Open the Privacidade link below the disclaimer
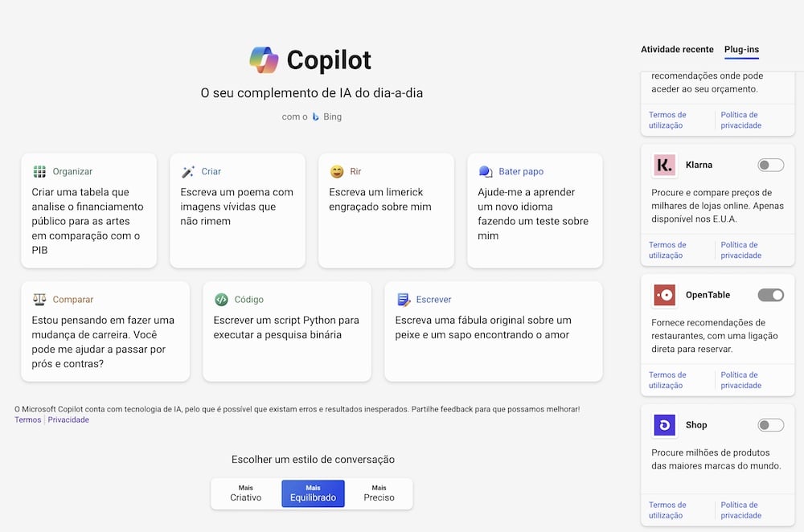Image resolution: width=804 pixels, height=532 pixels. [x=68, y=419]
